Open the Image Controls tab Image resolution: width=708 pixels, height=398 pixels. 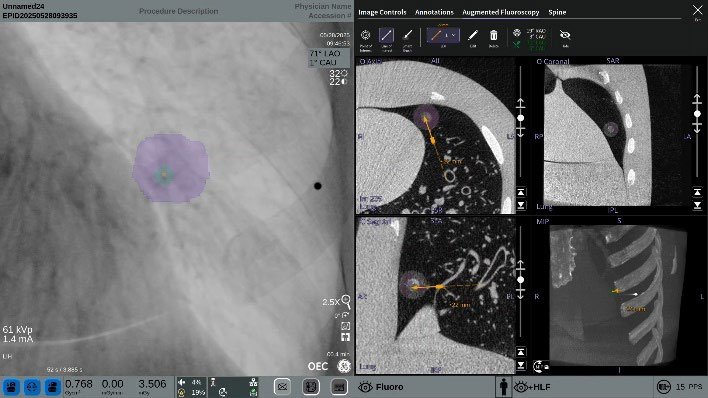coord(382,12)
